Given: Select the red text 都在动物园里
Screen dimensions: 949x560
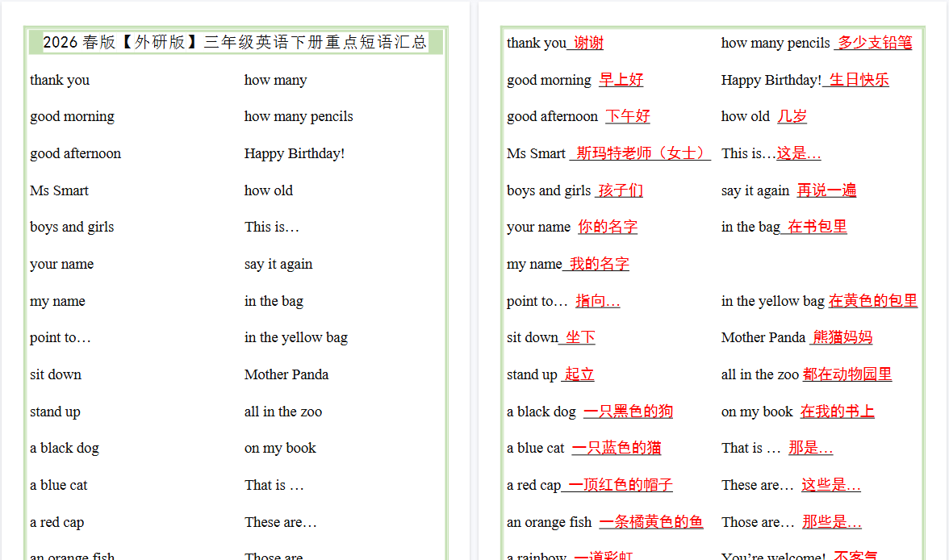Looking at the screenshot, I should point(847,374).
